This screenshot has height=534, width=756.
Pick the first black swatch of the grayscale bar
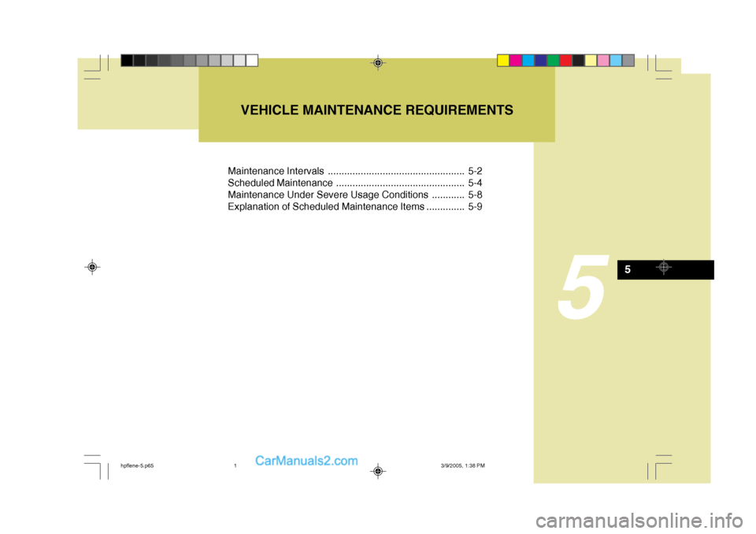pos(127,61)
